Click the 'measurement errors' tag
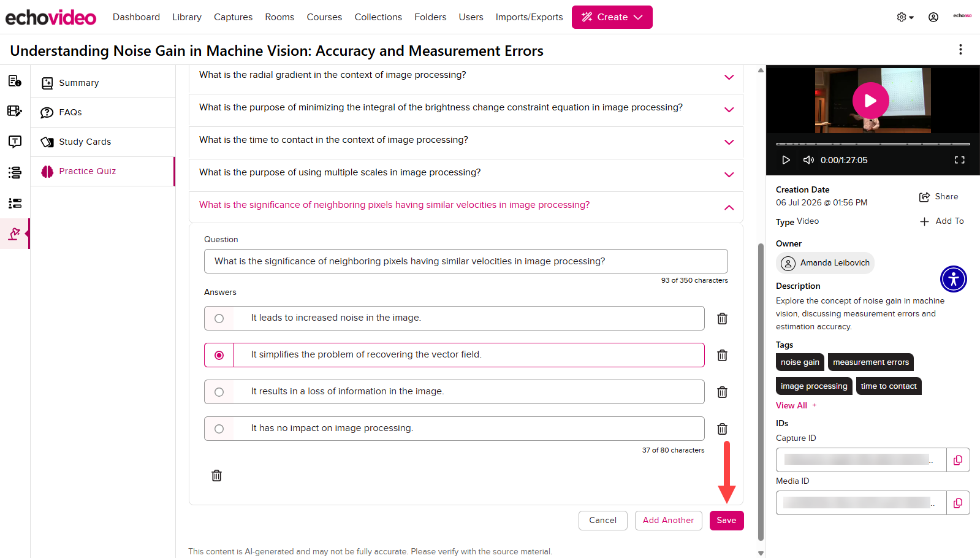980x558 pixels. coord(871,362)
